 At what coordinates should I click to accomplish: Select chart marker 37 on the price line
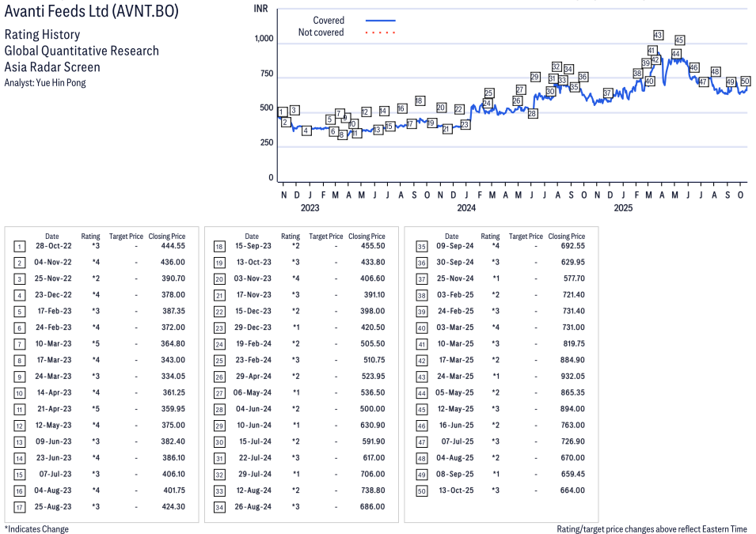(x=607, y=93)
